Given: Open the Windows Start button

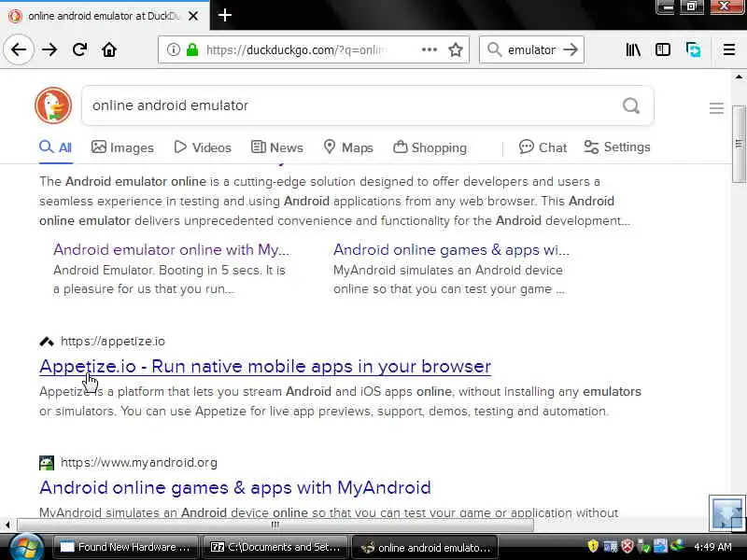Looking at the screenshot, I should coord(27,548).
